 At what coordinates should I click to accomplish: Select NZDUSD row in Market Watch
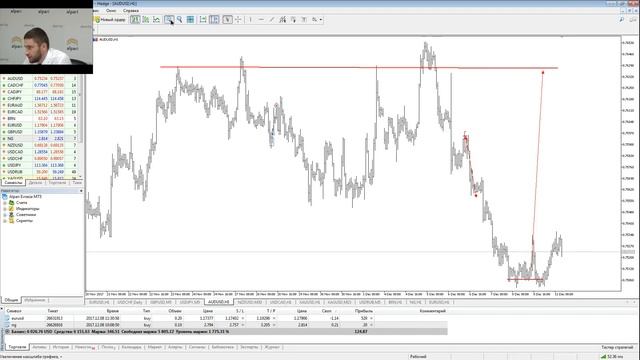pyautogui.click(x=40, y=145)
